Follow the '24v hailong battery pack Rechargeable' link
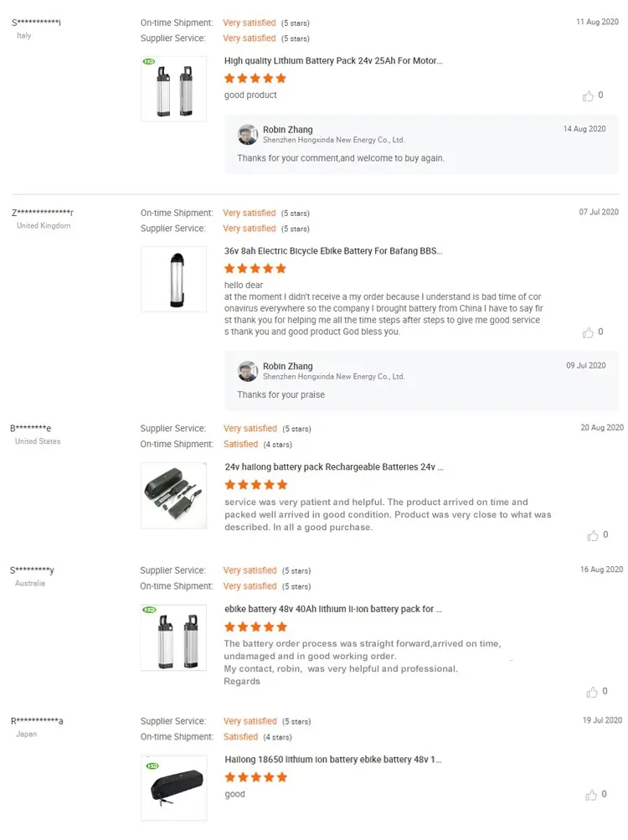628x840 pixels. pyautogui.click(x=334, y=467)
